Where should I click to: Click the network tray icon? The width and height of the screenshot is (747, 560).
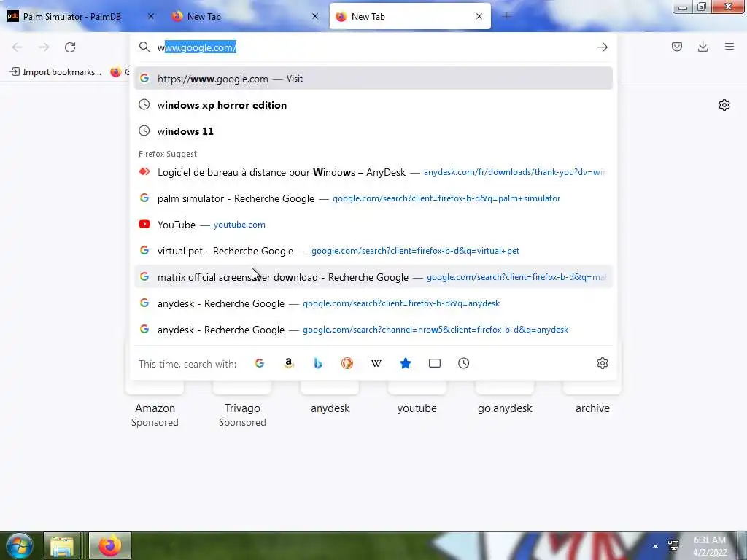pyautogui.click(x=673, y=545)
